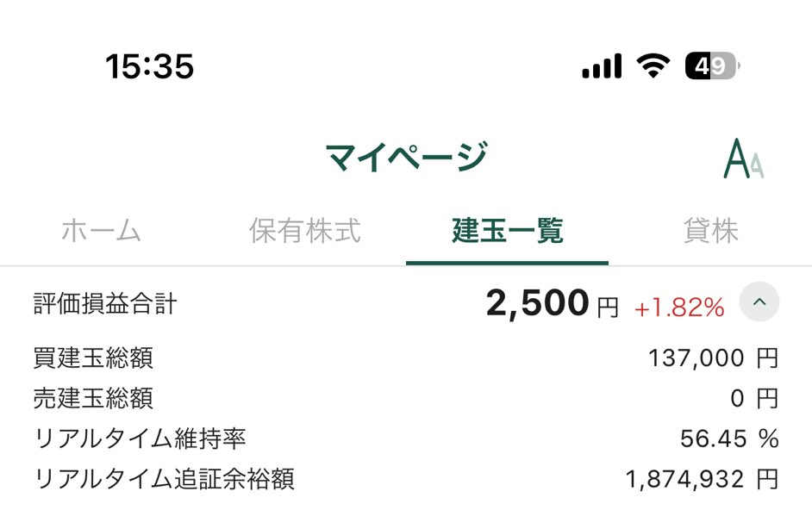
Task: Open the 保有株式 tab
Action: click(x=304, y=231)
